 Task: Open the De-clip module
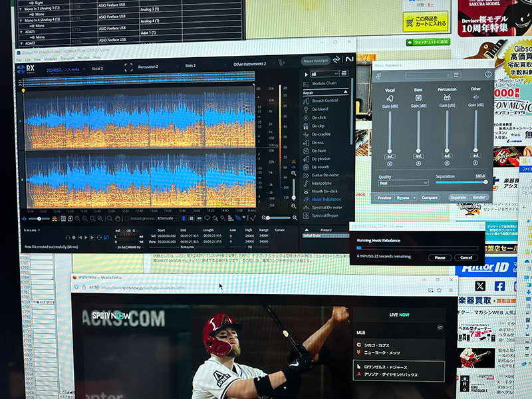[x=314, y=126]
